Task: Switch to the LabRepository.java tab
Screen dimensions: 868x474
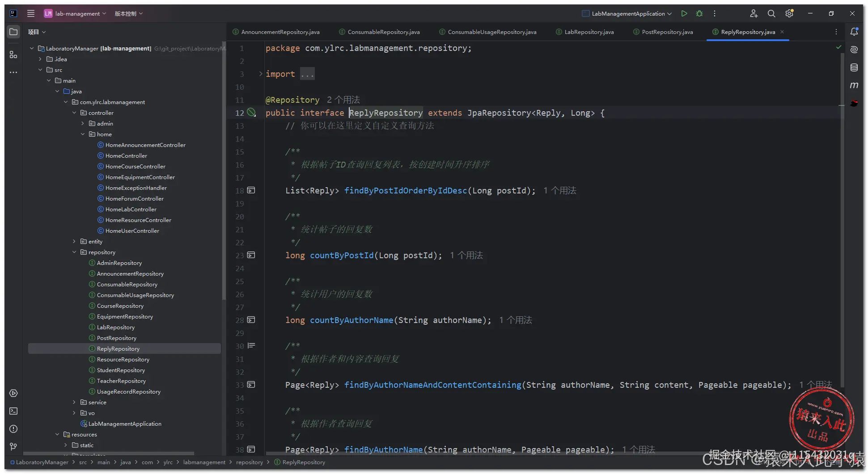Action: pos(589,32)
